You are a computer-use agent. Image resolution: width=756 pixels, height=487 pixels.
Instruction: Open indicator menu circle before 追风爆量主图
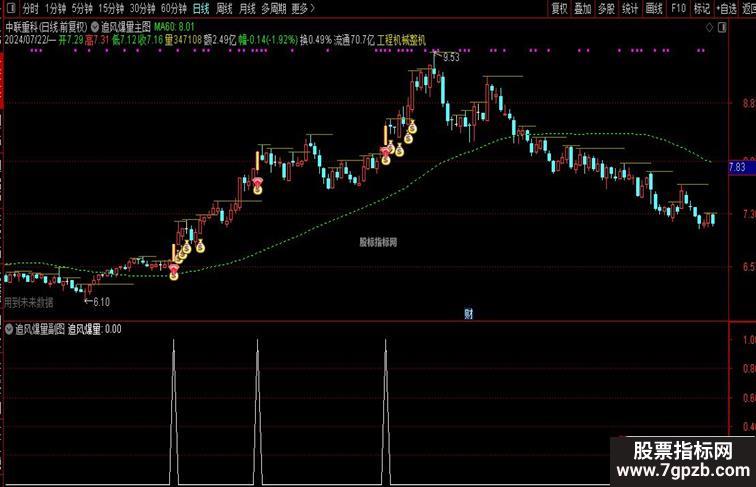95,27
